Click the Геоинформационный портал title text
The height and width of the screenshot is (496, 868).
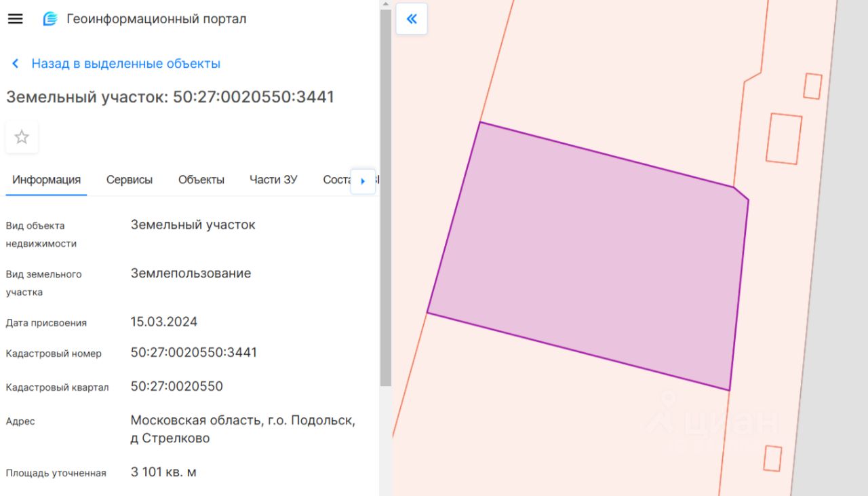[157, 19]
